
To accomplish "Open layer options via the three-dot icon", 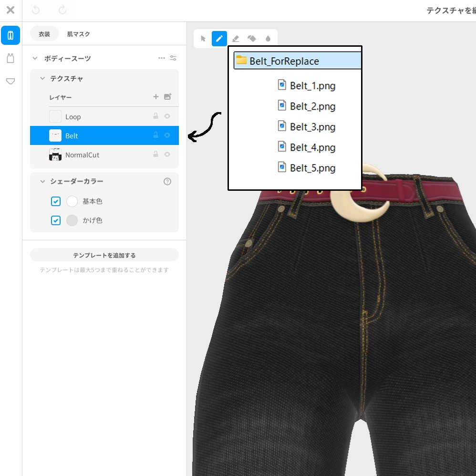I will pyautogui.click(x=161, y=58).
